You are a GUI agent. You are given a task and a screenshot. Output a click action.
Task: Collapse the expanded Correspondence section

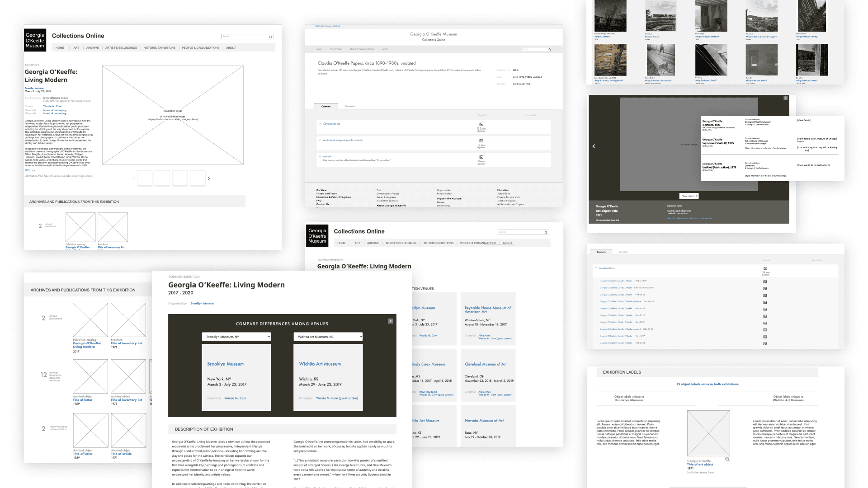pos(596,268)
